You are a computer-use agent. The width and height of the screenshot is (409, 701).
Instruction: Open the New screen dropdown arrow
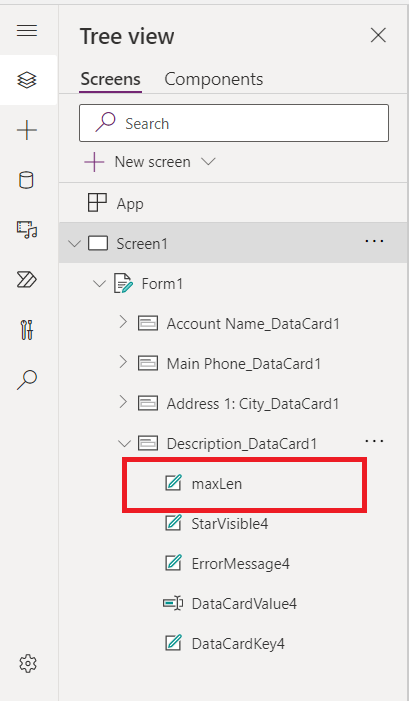coord(208,161)
